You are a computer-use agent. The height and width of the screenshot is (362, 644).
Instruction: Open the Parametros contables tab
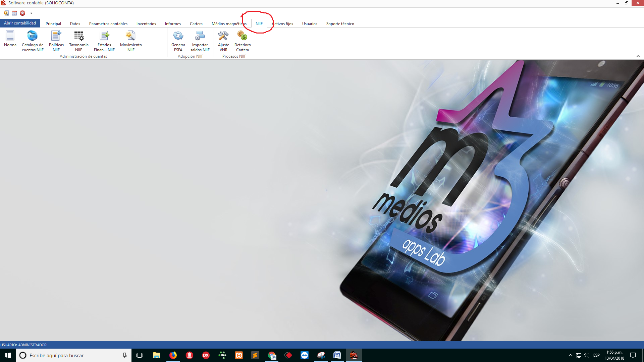click(108, 24)
